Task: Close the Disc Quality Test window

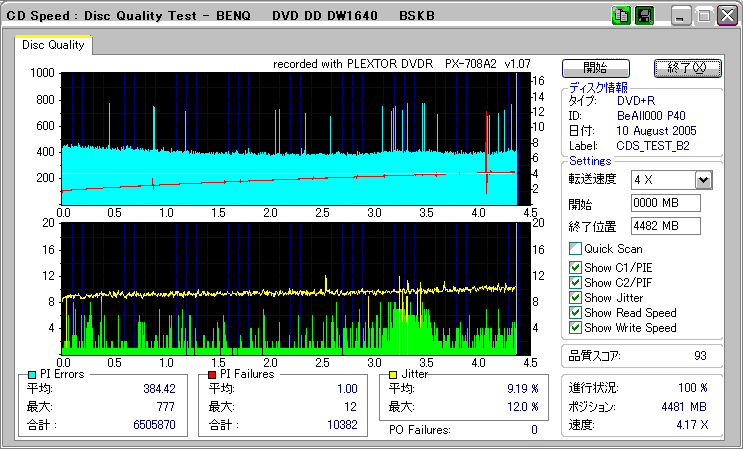Action: tap(725, 15)
